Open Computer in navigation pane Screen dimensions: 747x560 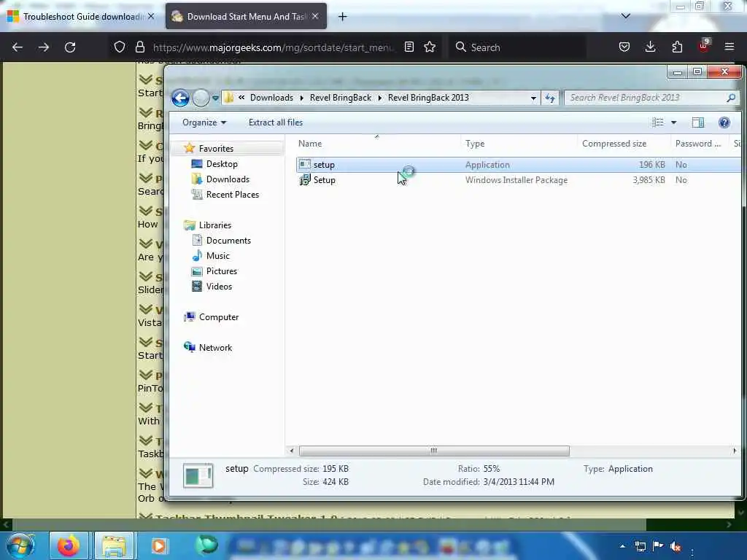pyautogui.click(x=219, y=317)
